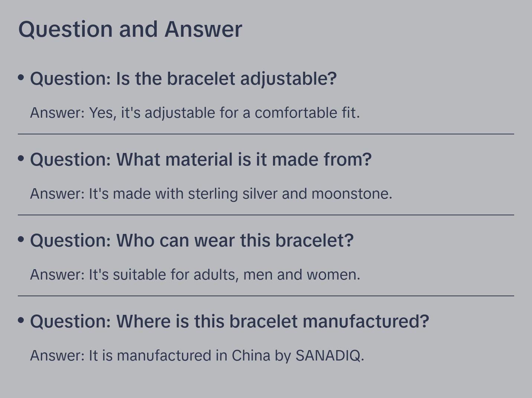Viewport: 532px width, 398px height.
Task: Click the word "moonstone" in the material answer
Action: pyautogui.click(x=350, y=194)
